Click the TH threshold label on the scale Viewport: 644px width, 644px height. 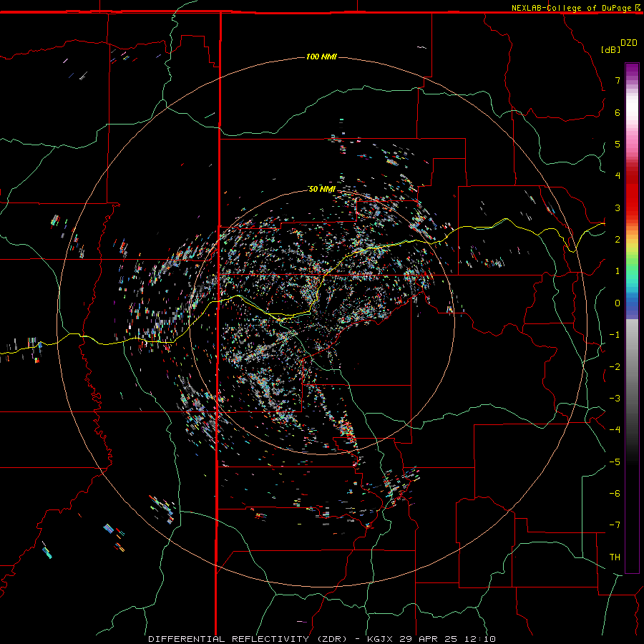pyautogui.click(x=615, y=557)
